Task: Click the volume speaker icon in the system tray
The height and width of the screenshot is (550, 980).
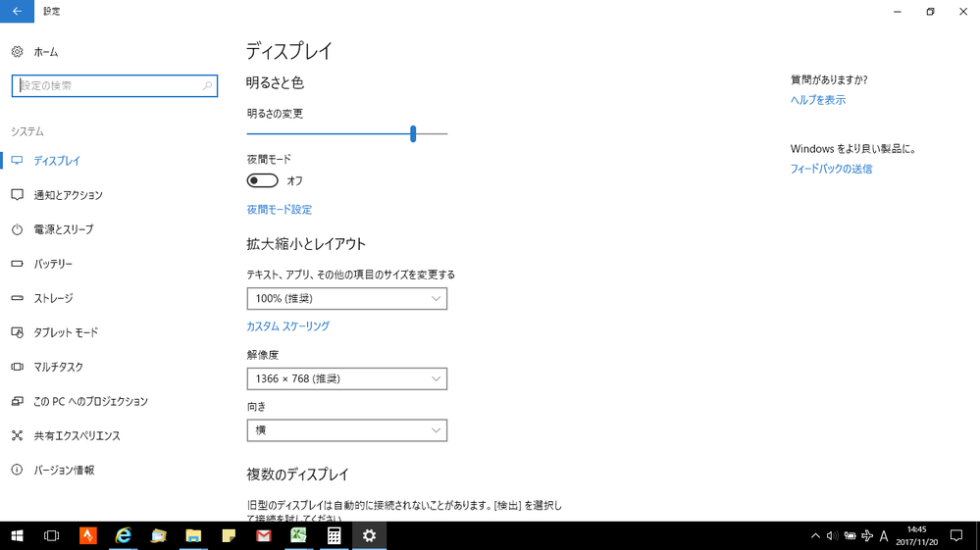Action: 832,536
